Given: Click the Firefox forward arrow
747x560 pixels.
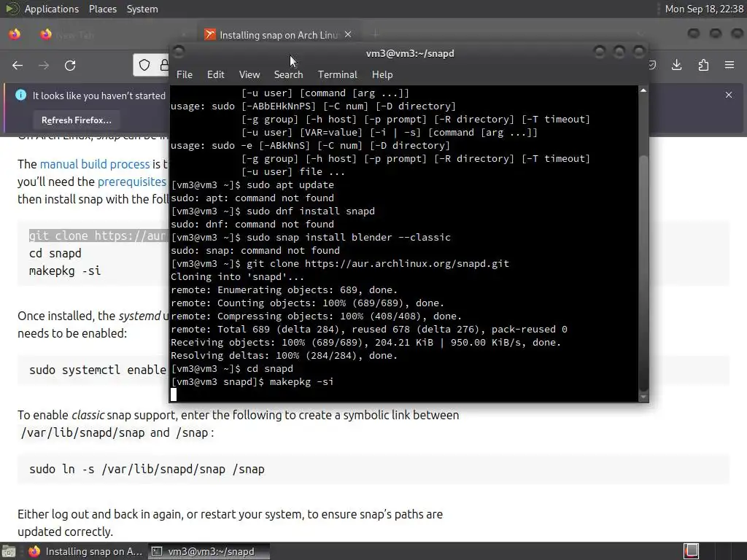Looking at the screenshot, I should [x=44, y=65].
